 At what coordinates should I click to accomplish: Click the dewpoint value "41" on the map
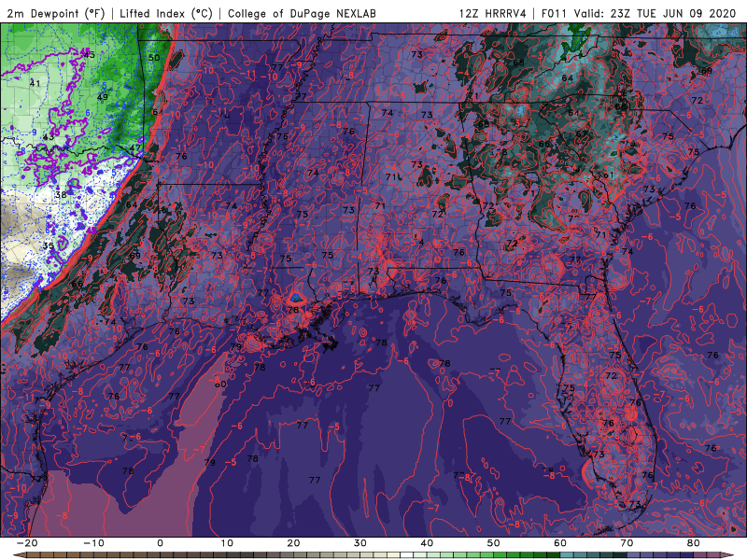coord(35,83)
